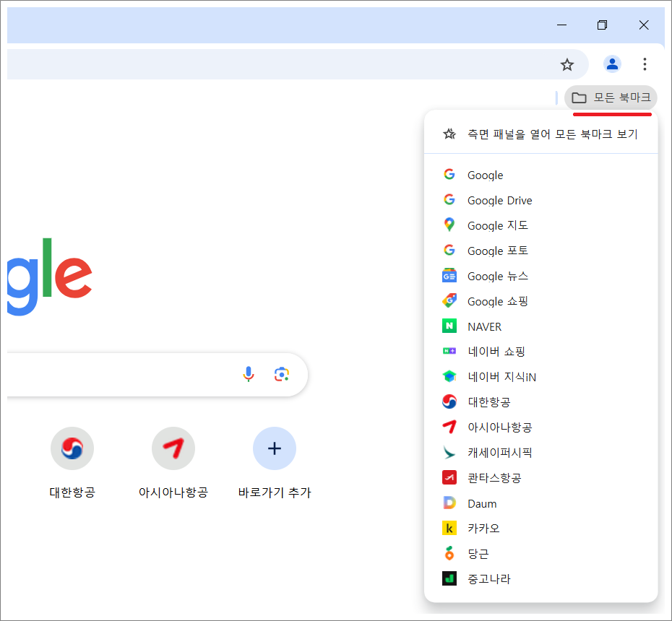Screen dimensions: 672x621
Task: Click 측면 패널을 열어 모든 북마크 보기
Action: tap(541, 134)
